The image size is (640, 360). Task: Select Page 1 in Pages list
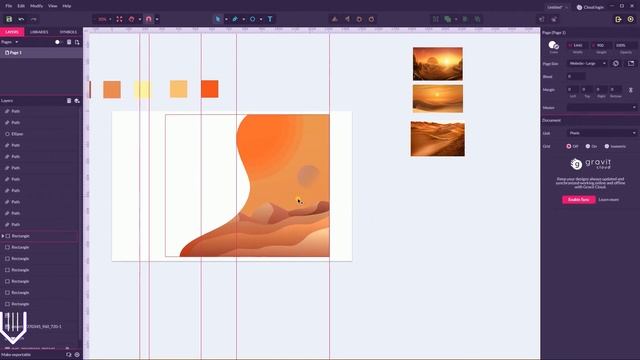point(41,53)
